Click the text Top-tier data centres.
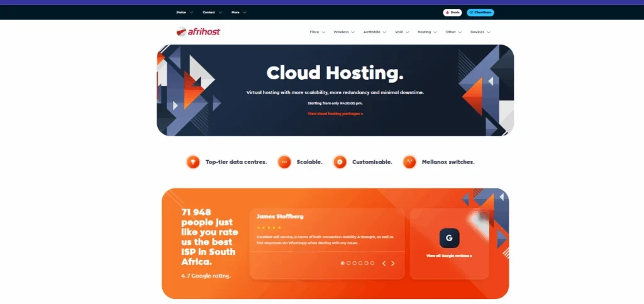The width and height of the screenshot is (644, 304). tap(236, 162)
